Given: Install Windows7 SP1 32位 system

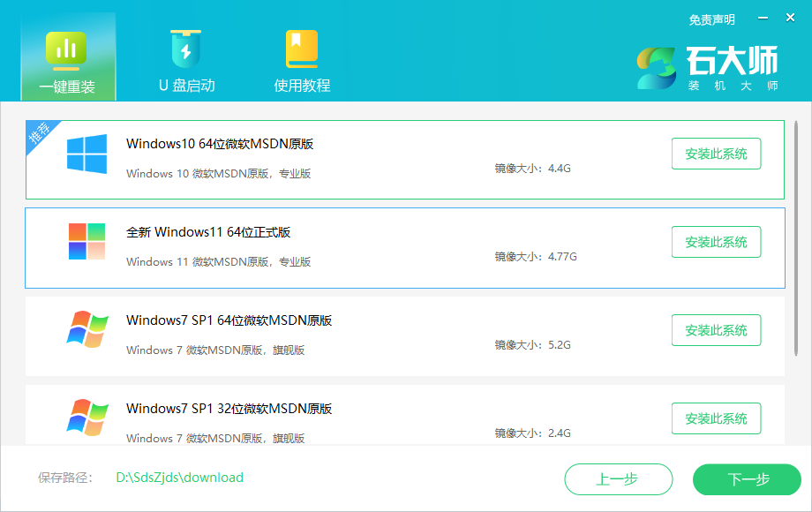Looking at the screenshot, I should 716,418.
